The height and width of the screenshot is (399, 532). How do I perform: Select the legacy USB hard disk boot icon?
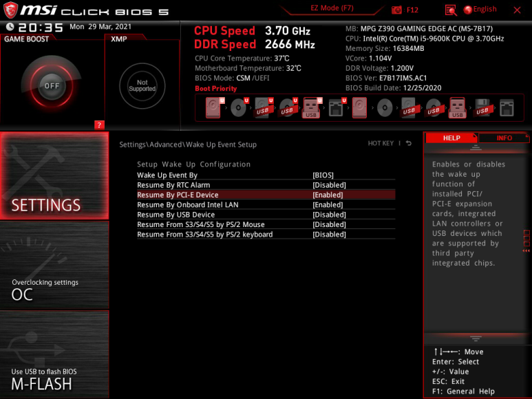pyautogui.click(x=409, y=108)
